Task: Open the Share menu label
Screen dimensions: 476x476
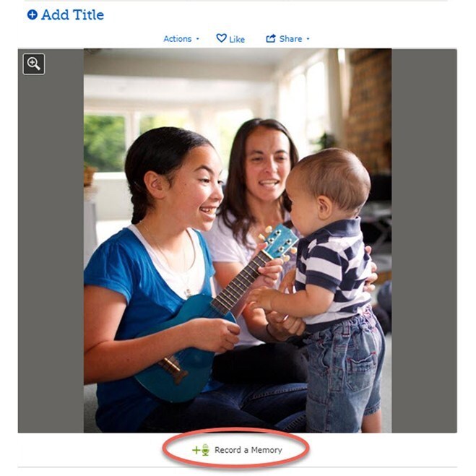Action: point(290,39)
